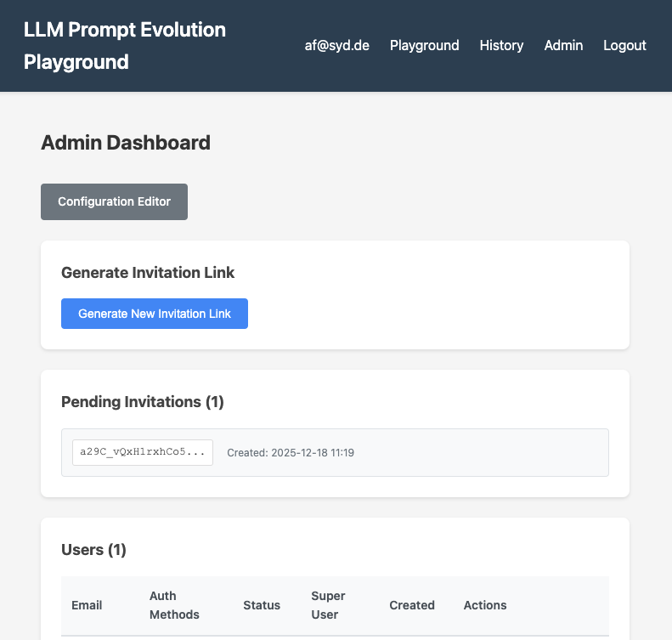This screenshot has width=672, height=640.
Task: Click the Created column header in Users table
Action: [x=412, y=605]
